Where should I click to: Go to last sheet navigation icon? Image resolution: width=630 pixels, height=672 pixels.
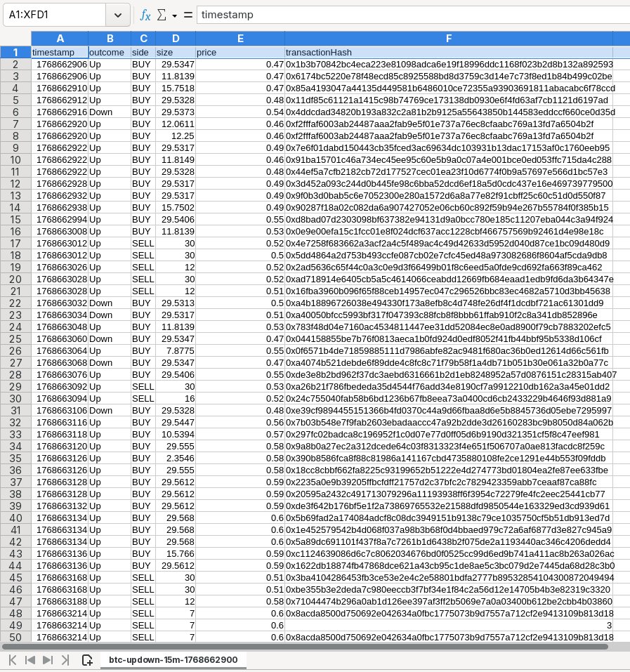coord(65,659)
